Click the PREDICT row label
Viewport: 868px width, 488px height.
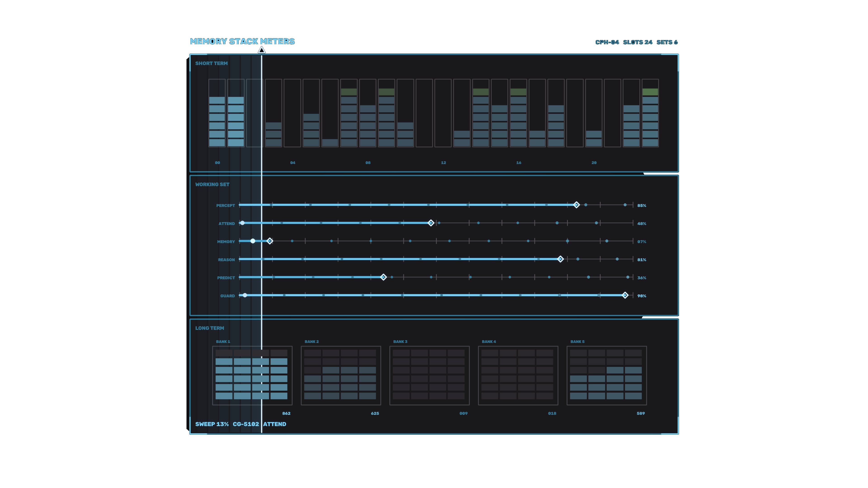coord(226,278)
